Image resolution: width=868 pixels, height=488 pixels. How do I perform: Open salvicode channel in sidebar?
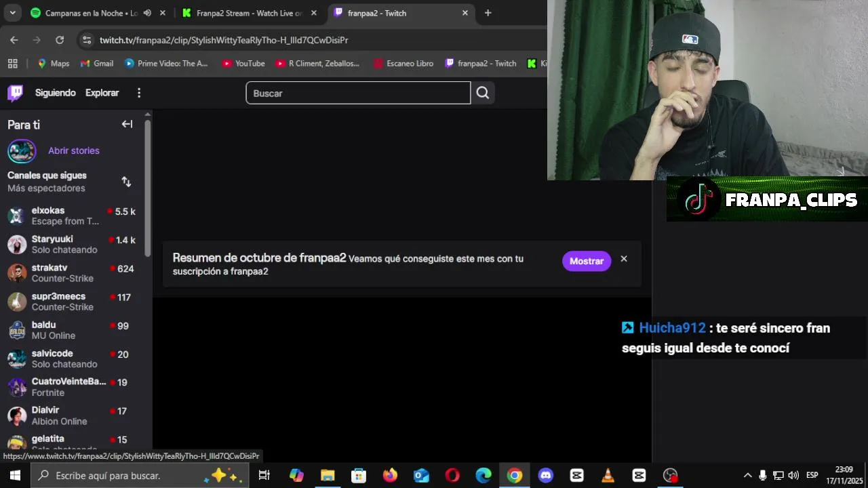pyautogui.click(x=71, y=359)
